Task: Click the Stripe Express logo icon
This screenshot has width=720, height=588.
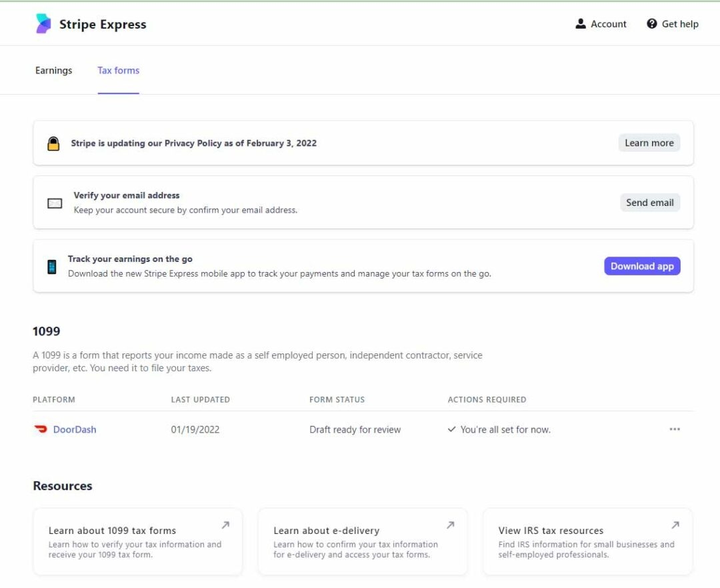Action: (x=44, y=24)
